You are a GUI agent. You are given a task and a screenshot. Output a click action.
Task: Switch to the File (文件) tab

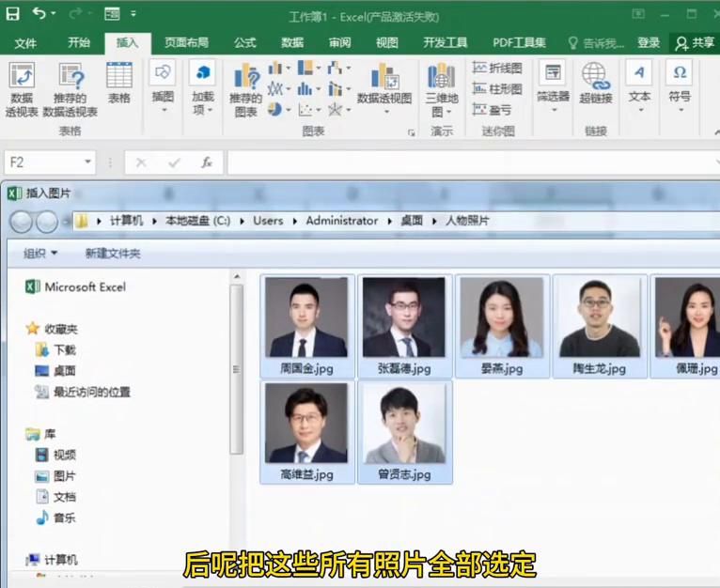pos(25,43)
